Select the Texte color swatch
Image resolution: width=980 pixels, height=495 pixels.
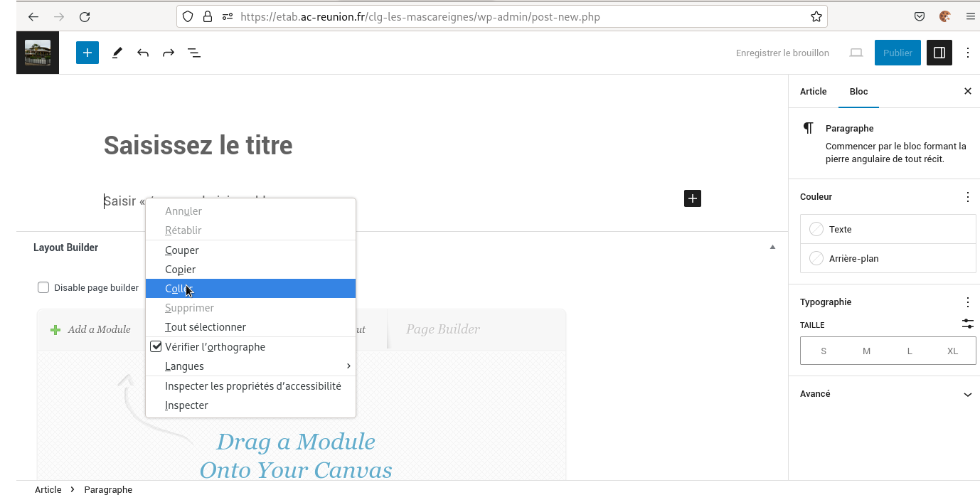[816, 229]
